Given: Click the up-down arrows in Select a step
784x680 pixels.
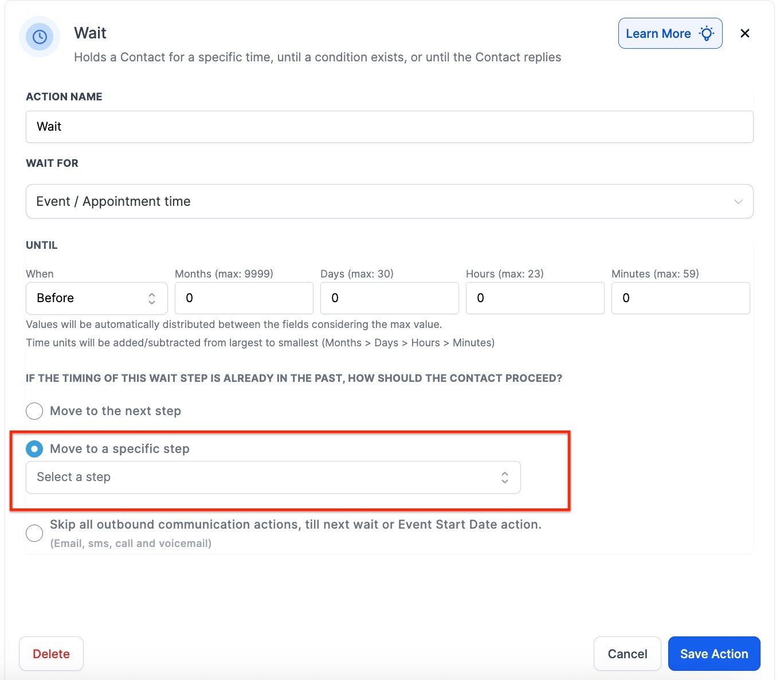Looking at the screenshot, I should click(x=504, y=477).
